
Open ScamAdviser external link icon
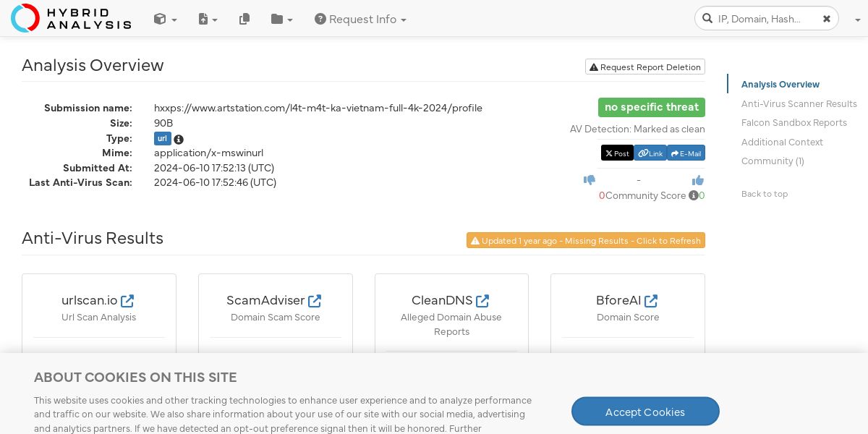pos(315,300)
